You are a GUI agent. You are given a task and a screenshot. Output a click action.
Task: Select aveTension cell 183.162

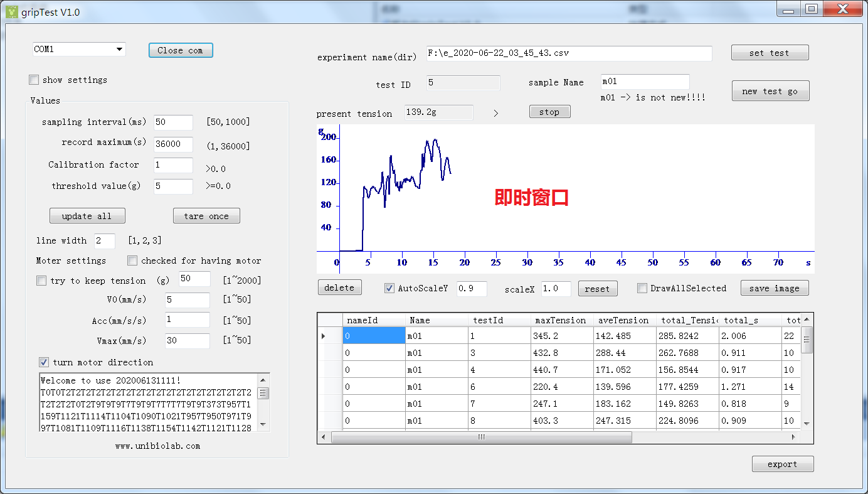[625, 404]
